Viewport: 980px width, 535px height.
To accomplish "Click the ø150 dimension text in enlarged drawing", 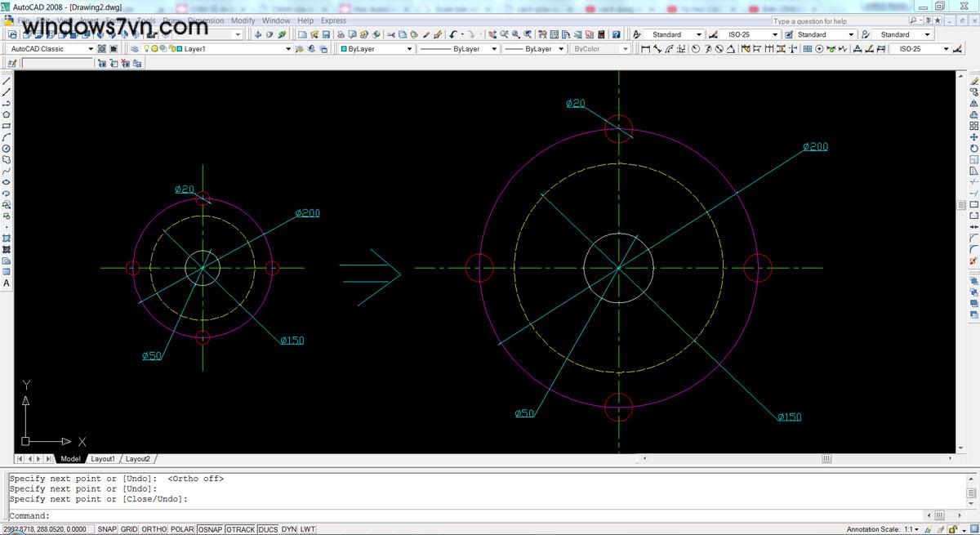I will (x=789, y=417).
